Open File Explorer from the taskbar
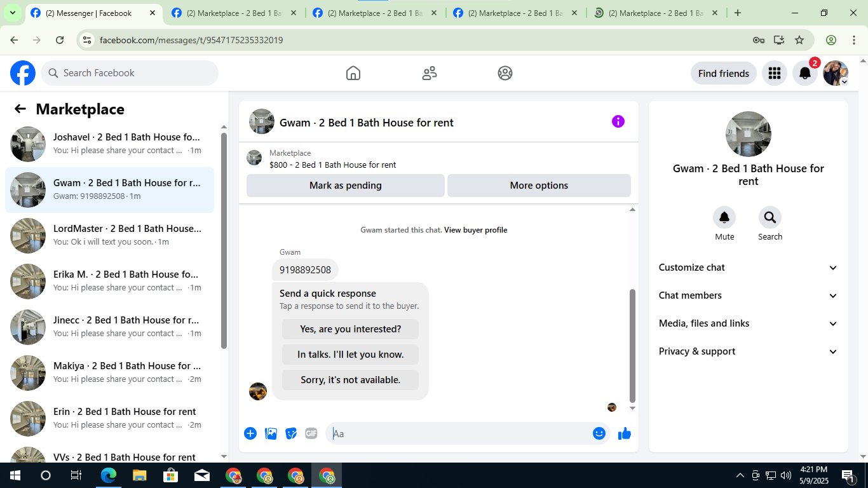 [140, 475]
